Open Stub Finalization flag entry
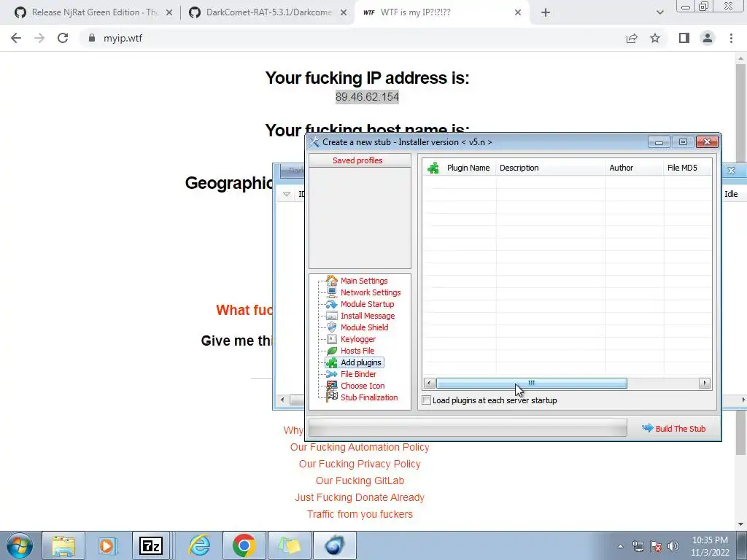The height and width of the screenshot is (560, 747). (x=368, y=397)
